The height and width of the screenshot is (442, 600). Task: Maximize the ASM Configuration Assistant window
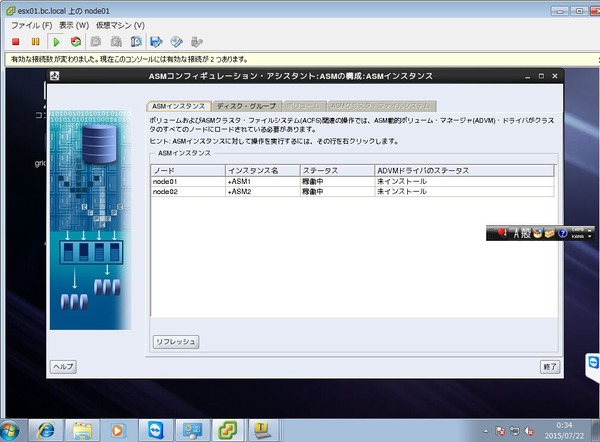click(541, 76)
